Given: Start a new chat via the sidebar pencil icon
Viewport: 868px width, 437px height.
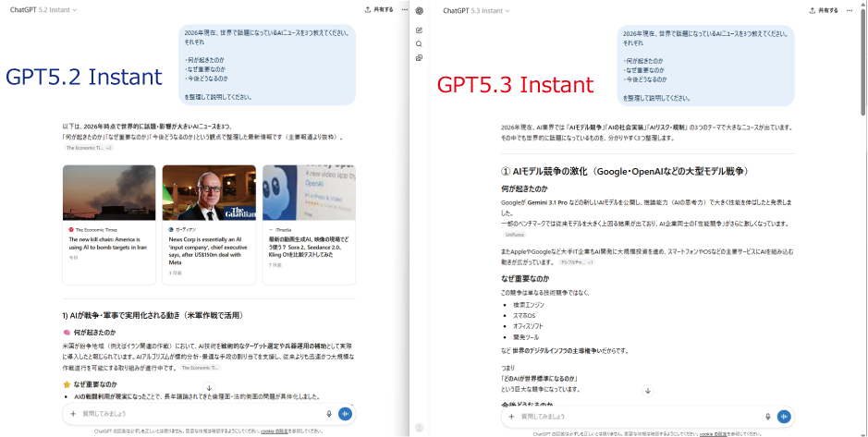Looking at the screenshot, I should pos(420,30).
